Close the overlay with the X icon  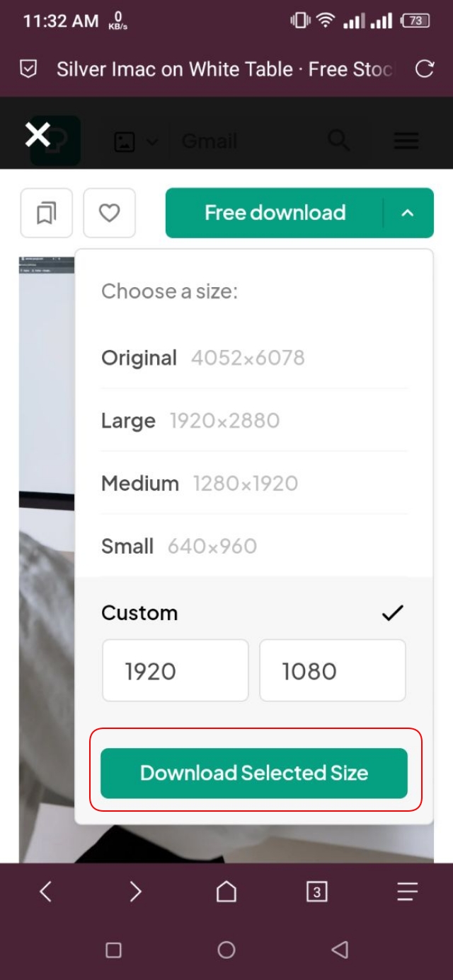pyautogui.click(x=38, y=134)
